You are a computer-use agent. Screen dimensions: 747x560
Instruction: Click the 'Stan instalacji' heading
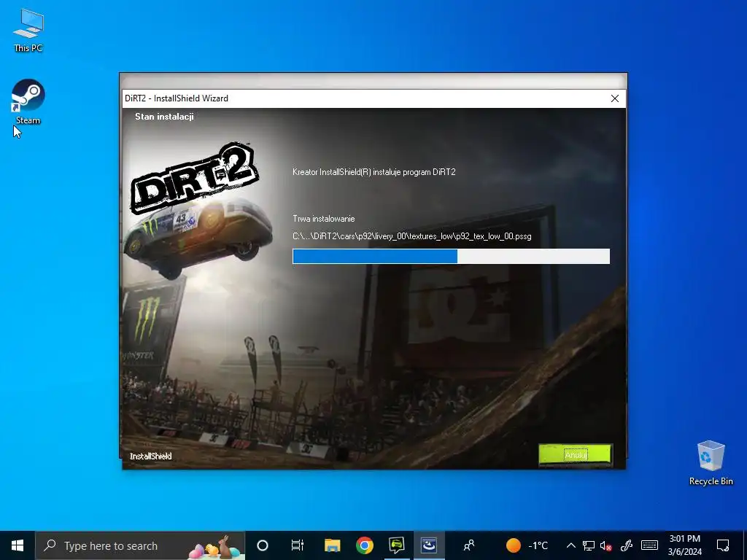(x=164, y=117)
